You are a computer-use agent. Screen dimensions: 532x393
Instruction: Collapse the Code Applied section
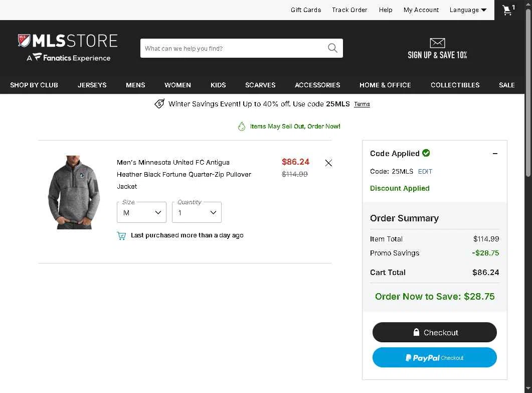(x=495, y=154)
